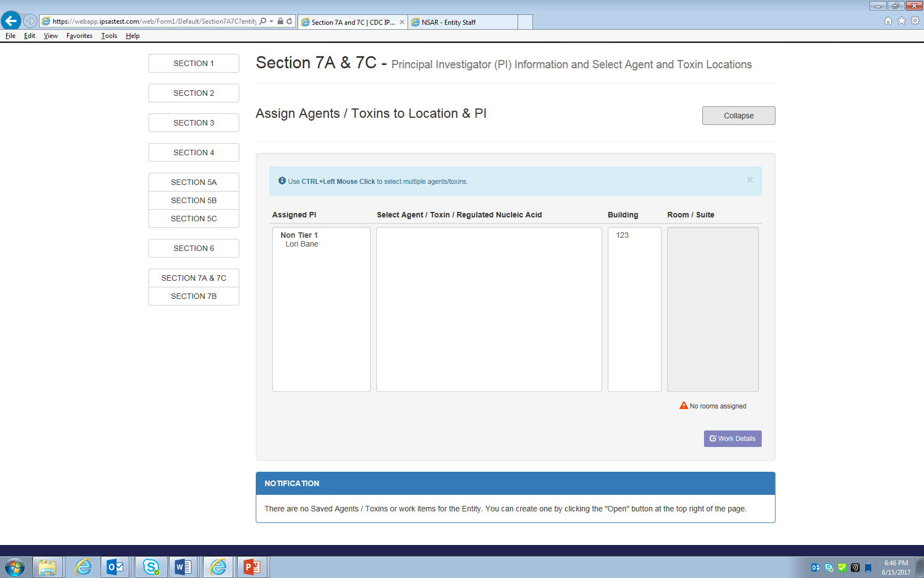The image size is (924, 578).
Task: Go back with the browser Back arrow
Action: [x=11, y=21]
